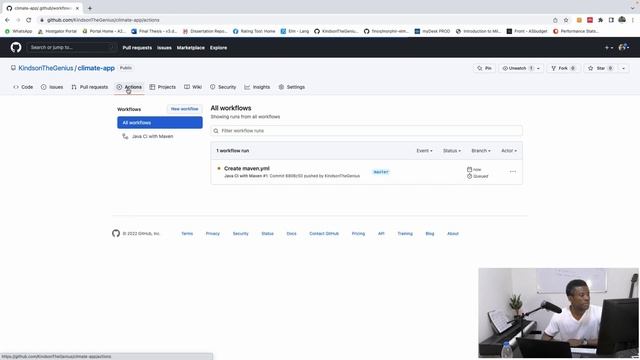Open the Docs footer link
Screen dimensions: 640x360
click(x=291, y=233)
